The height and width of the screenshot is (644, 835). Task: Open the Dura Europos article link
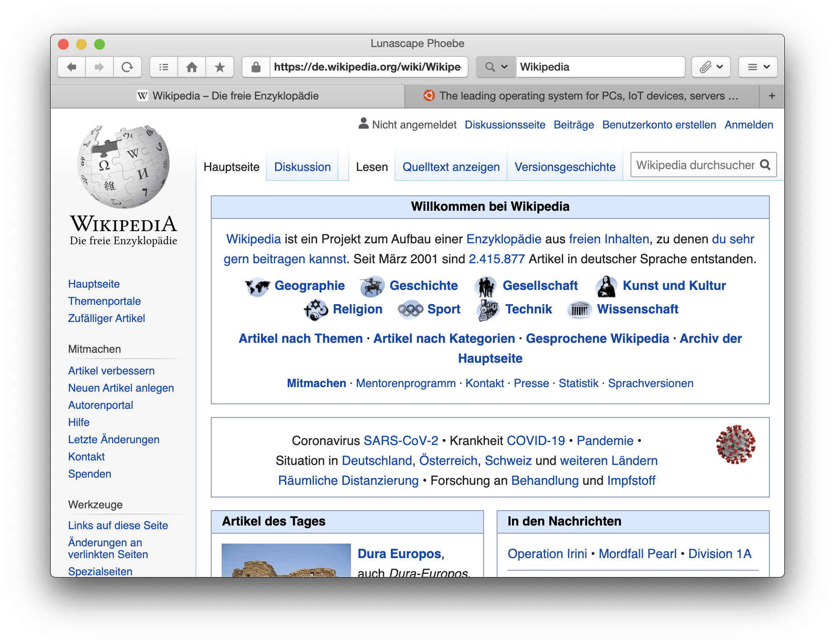click(x=399, y=554)
